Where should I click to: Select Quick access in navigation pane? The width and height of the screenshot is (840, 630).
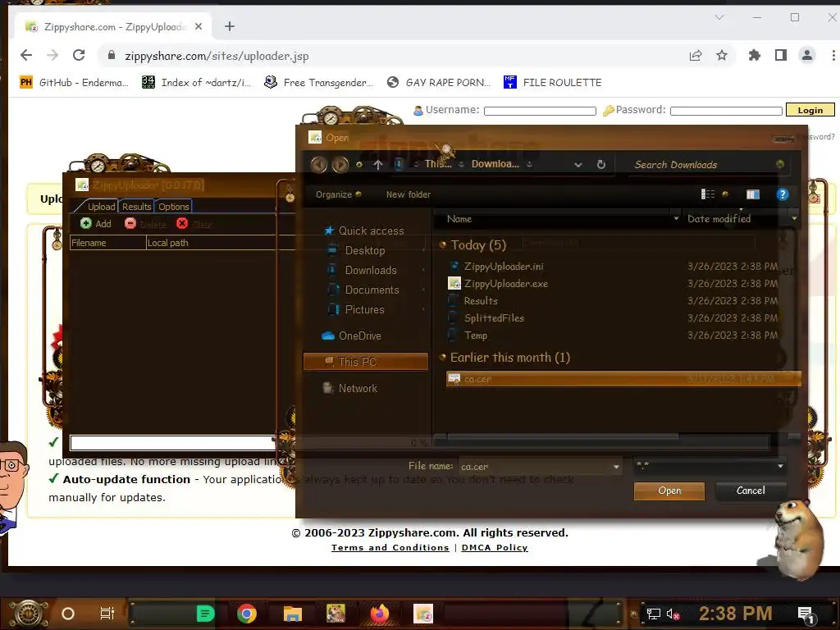pyautogui.click(x=364, y=231)
